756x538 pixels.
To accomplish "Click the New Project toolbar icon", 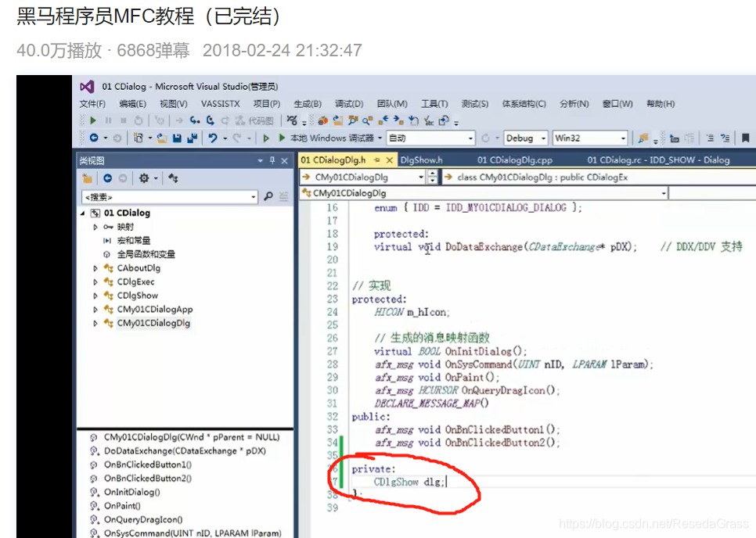I will [x=139, y=138].
